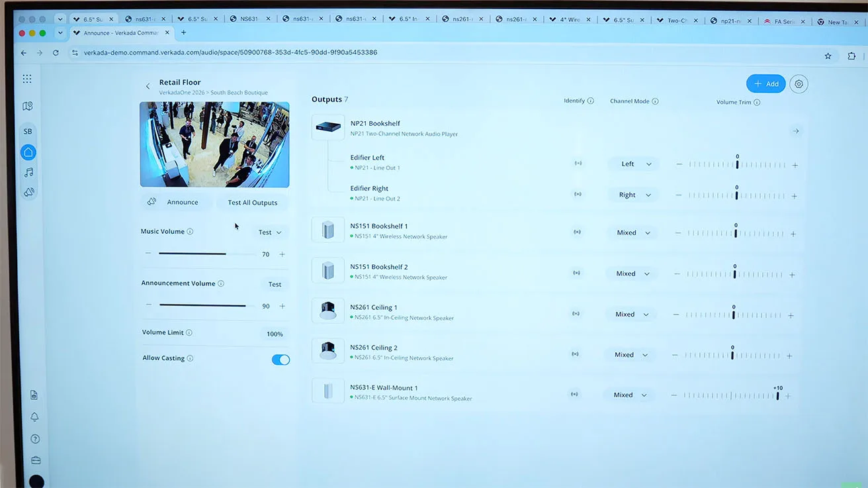Open the document icon above the bell
868x488 pixels.
34,395
